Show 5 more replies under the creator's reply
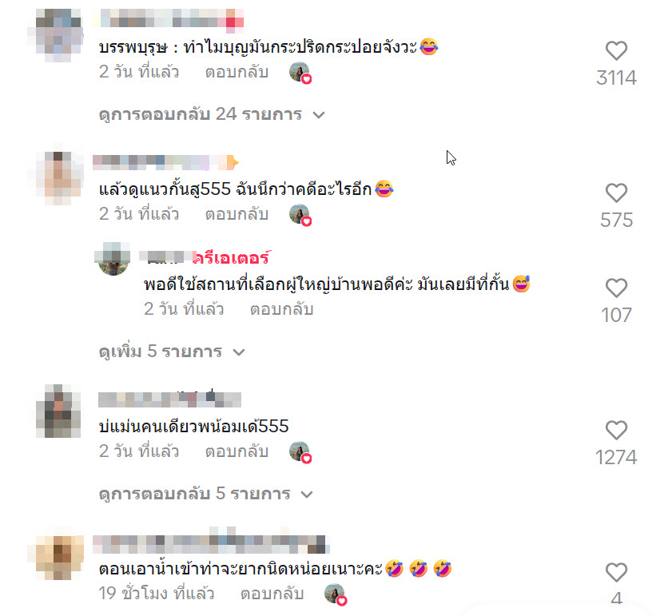Image resolution: width=672 pixels, height=616 pixels. [172, 352]
